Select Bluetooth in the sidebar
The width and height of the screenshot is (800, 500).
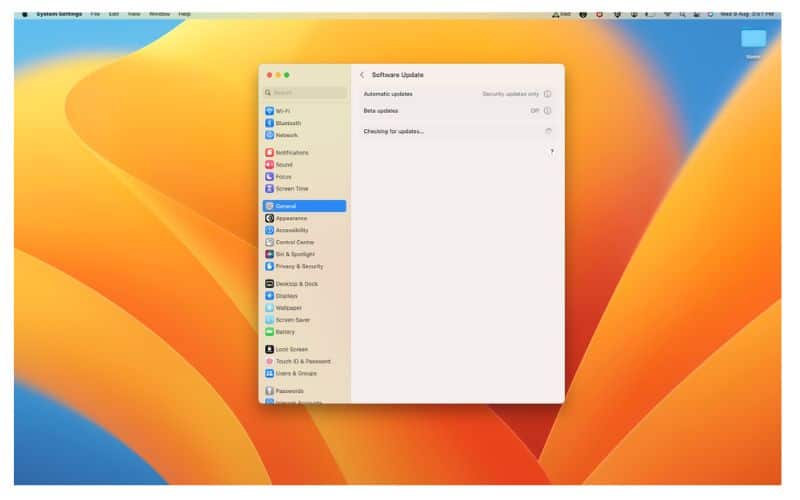tap(287, 123)
